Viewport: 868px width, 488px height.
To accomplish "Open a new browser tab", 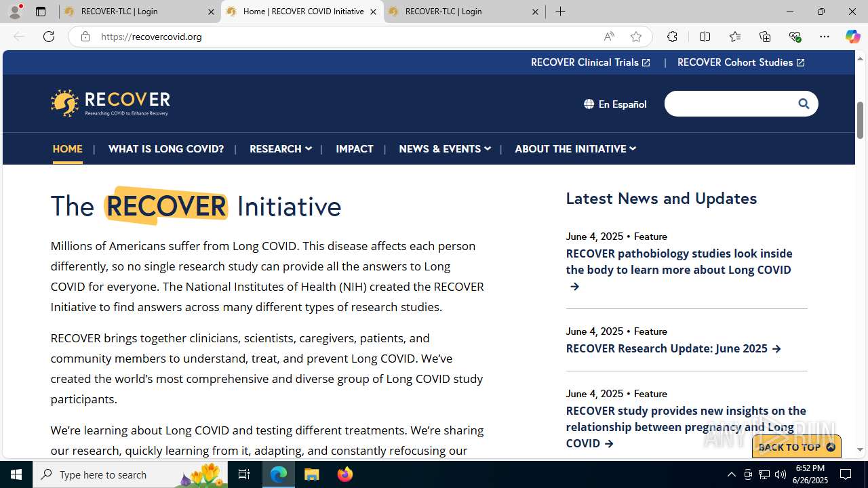I will [560, 12].
